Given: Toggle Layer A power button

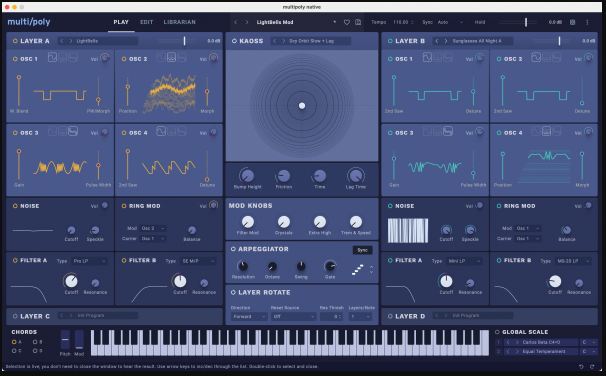Looking at the screenshot, I should pos(15,41).
